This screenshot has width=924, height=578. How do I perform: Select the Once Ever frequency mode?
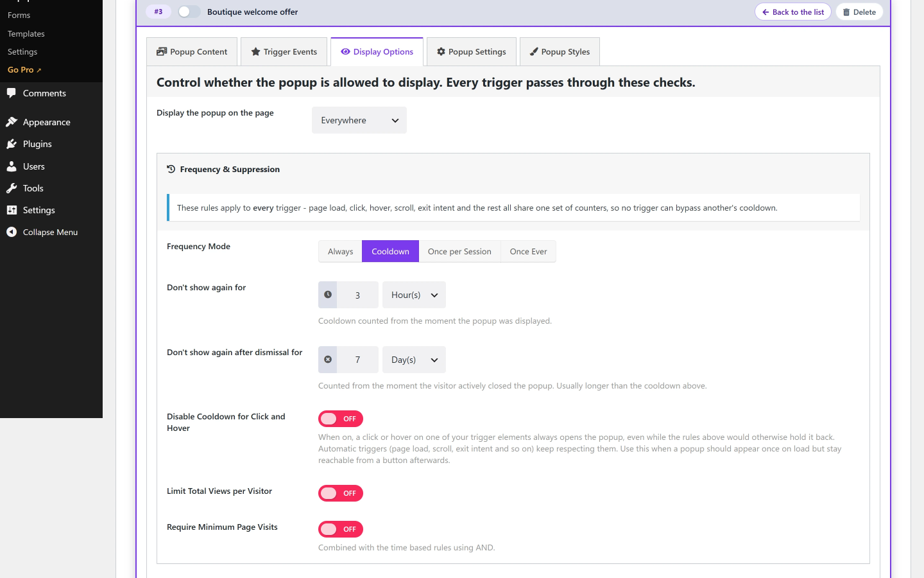[x=529, y=252]
